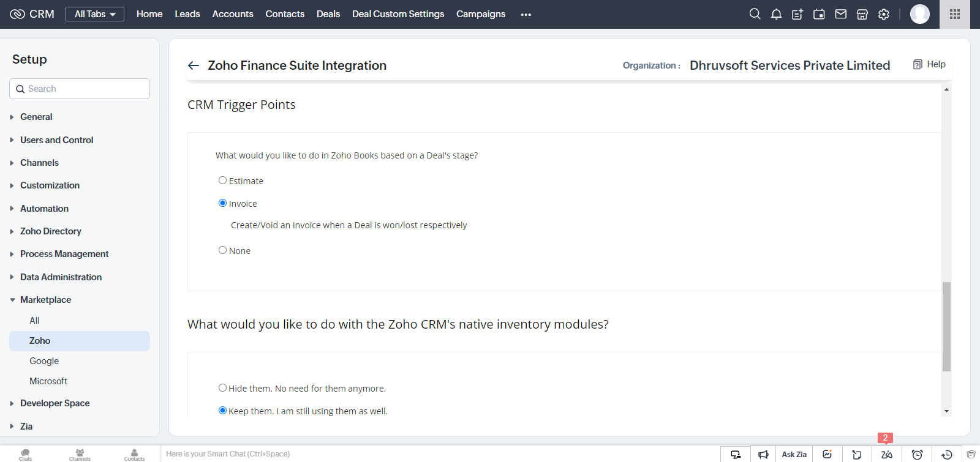Open Contacts in bottom bar
The width and height of the screenshot is (980, 462).
coord(134,455)
